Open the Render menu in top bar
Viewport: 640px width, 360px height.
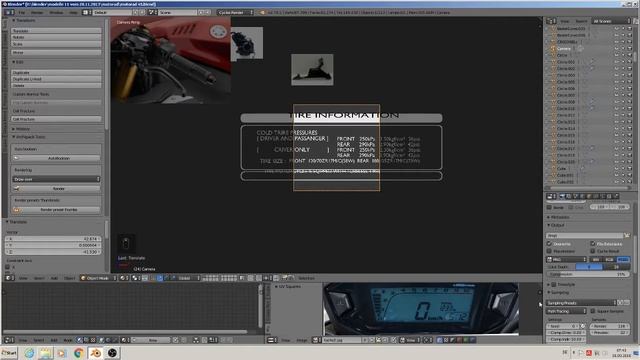click(x=37, y=12)
